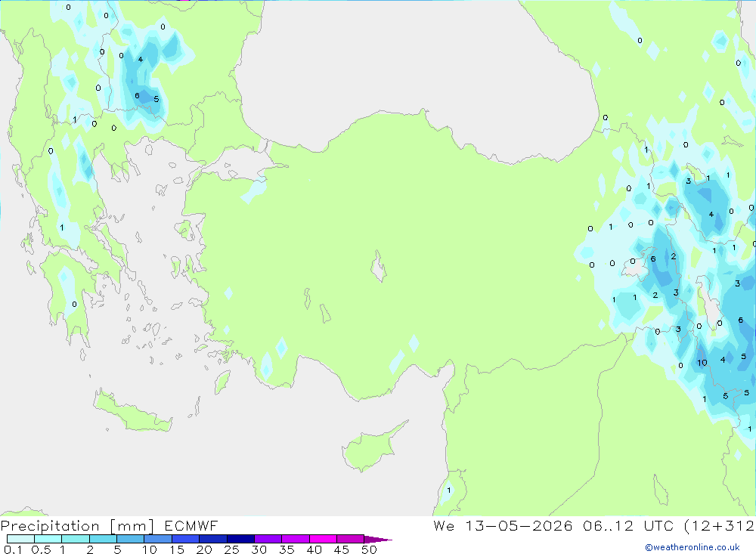The height and width of the screenshot is (554, 756).
Task: Select the 30–35 mm purple legend swatch
Action: (268, 539)
